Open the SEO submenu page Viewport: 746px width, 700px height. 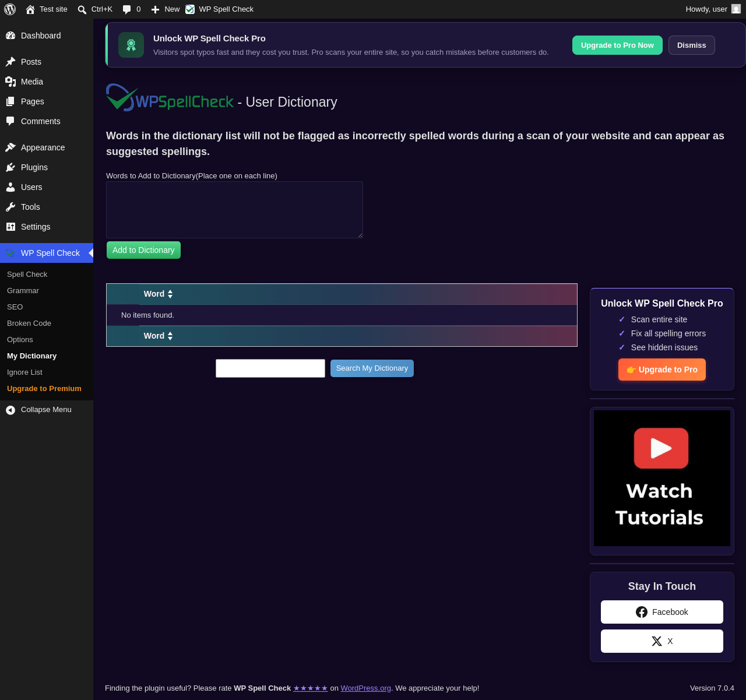15,307
